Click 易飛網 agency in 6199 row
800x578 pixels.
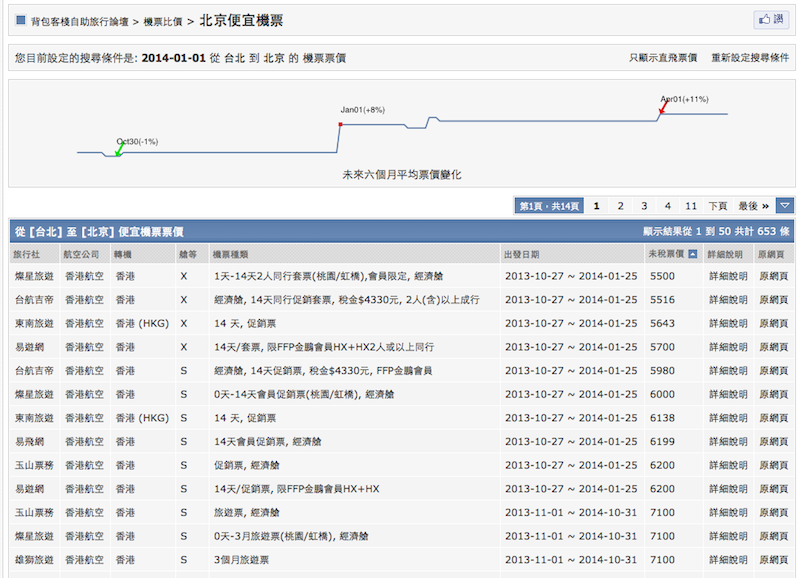(30, 441)
